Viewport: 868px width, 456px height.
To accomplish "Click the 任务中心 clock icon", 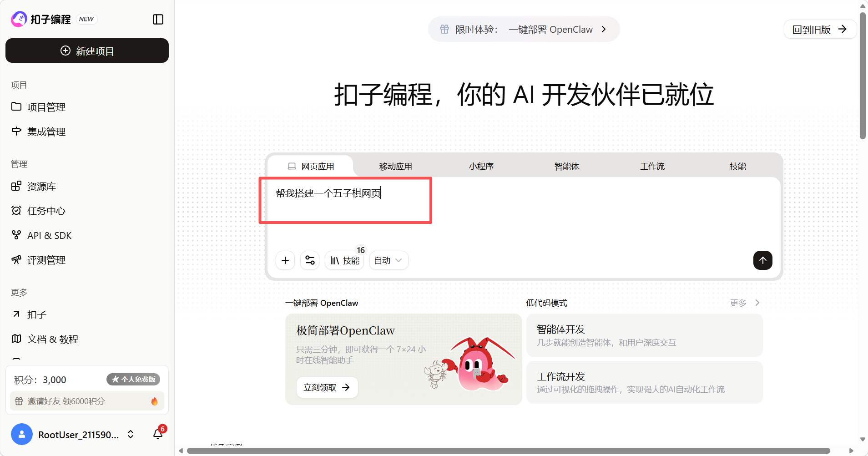I will pyautogui.click(x=16, y=210).
